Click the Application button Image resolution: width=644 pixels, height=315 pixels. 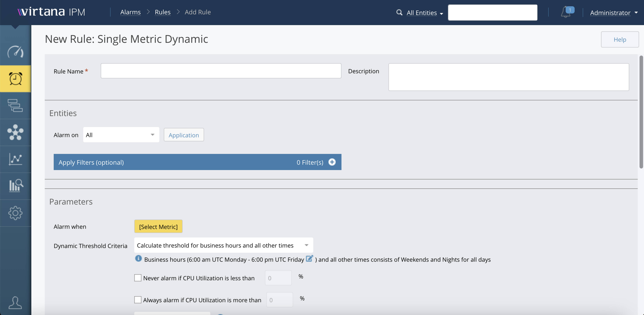coord(184,135)
